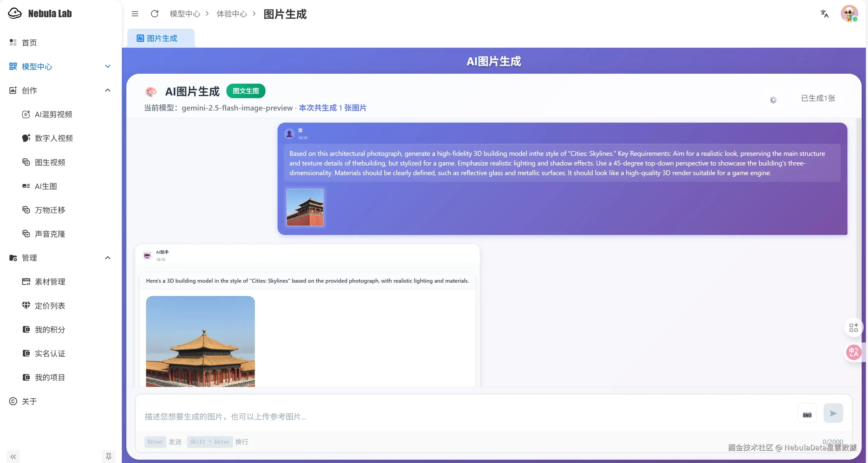Click the pink translate floating button
The width and height of the screenshot is (868, 463).
[x=853, y=352]
